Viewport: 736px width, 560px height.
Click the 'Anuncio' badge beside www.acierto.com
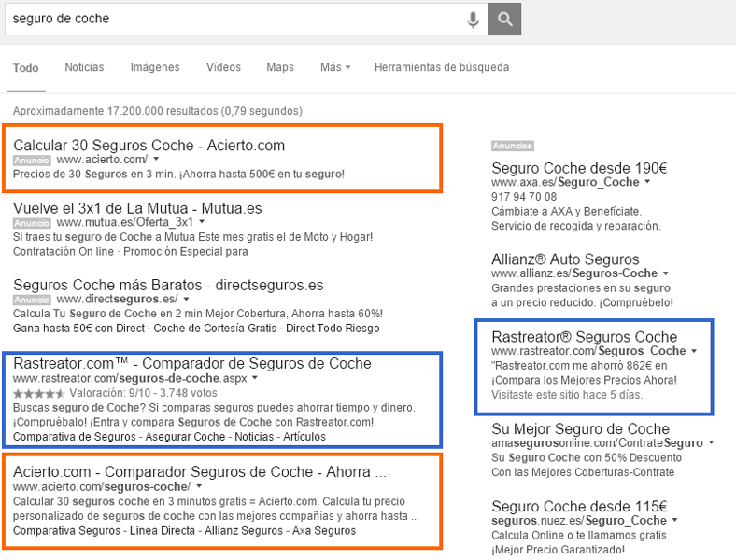[32, 161]
